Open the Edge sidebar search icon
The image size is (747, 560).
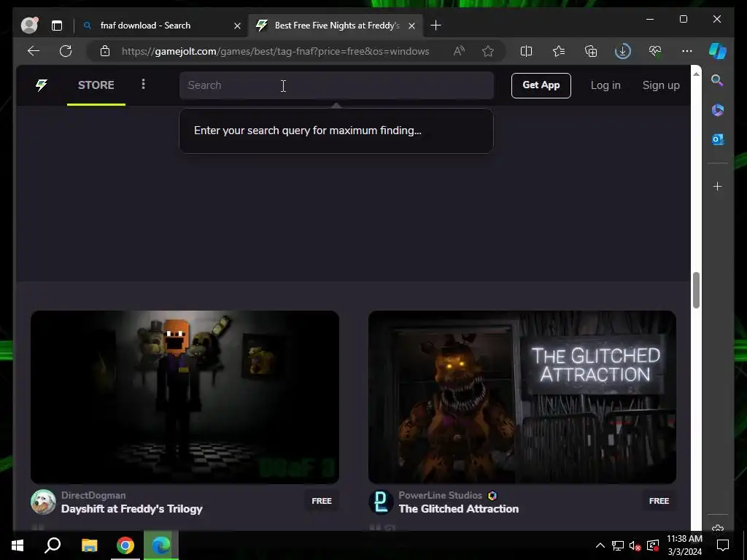tap(717, 80)
